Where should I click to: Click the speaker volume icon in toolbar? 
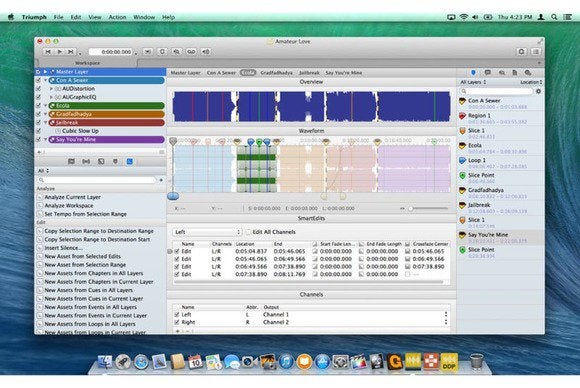pos(206,52)
